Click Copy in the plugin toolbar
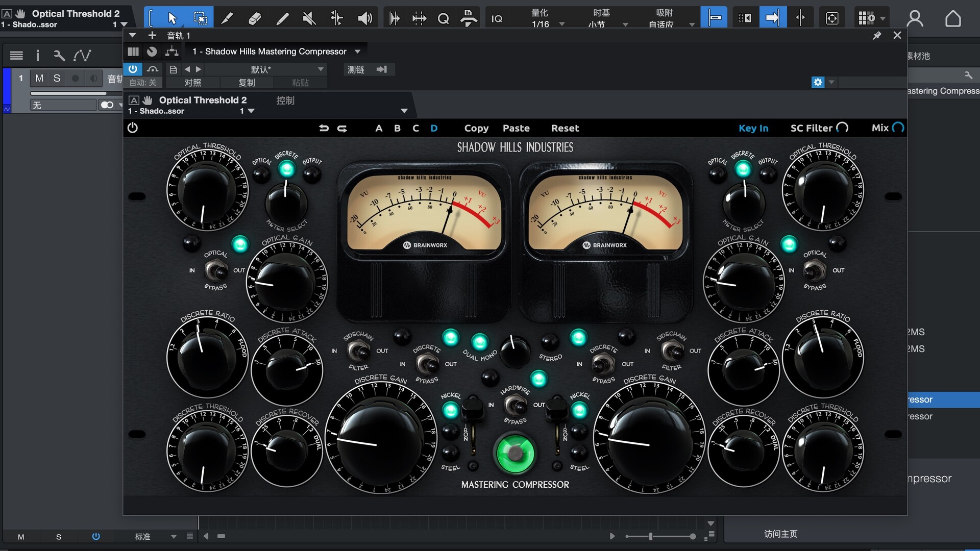980x551 pixels. click(x=476, y=128)
